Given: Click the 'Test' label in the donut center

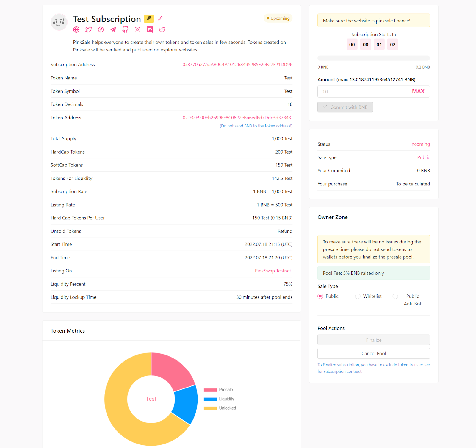Looking at the screenshot, I should coord(151,399).
